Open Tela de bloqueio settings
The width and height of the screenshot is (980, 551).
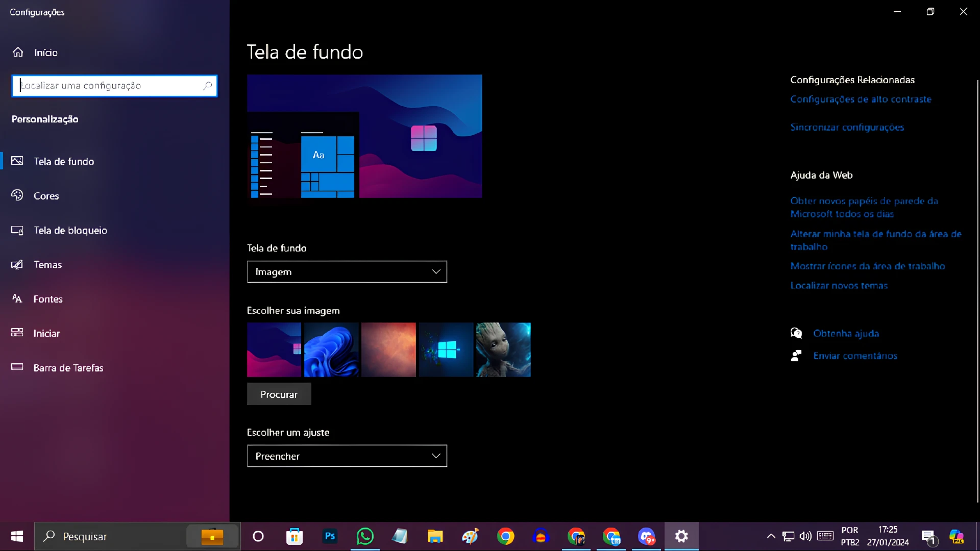(70, 230)
